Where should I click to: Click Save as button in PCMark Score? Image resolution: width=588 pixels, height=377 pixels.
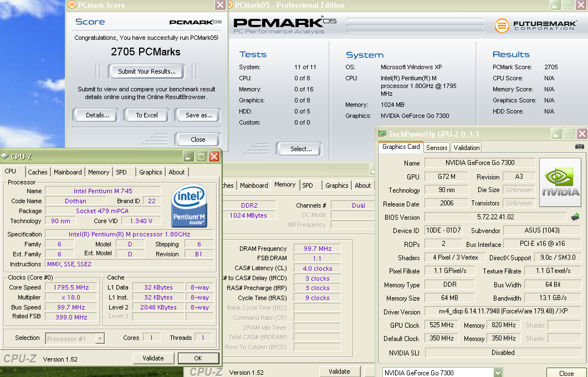pos(199,115)
